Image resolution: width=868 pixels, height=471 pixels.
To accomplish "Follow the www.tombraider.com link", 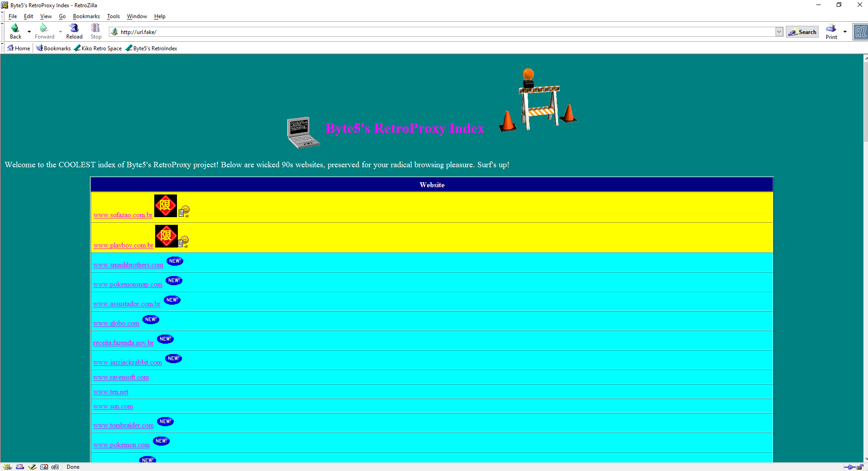I will [123, 426].
